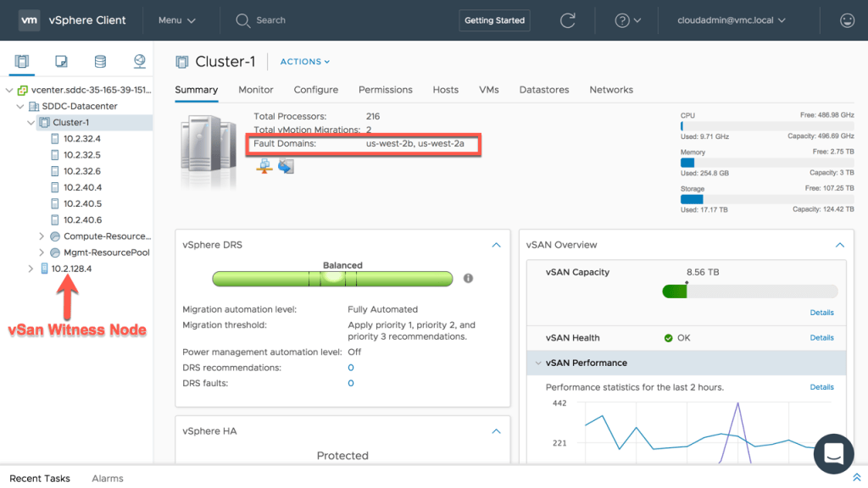Open vSAN Health Details link
This screenshot has height=488, width=868.
point(821,337)
